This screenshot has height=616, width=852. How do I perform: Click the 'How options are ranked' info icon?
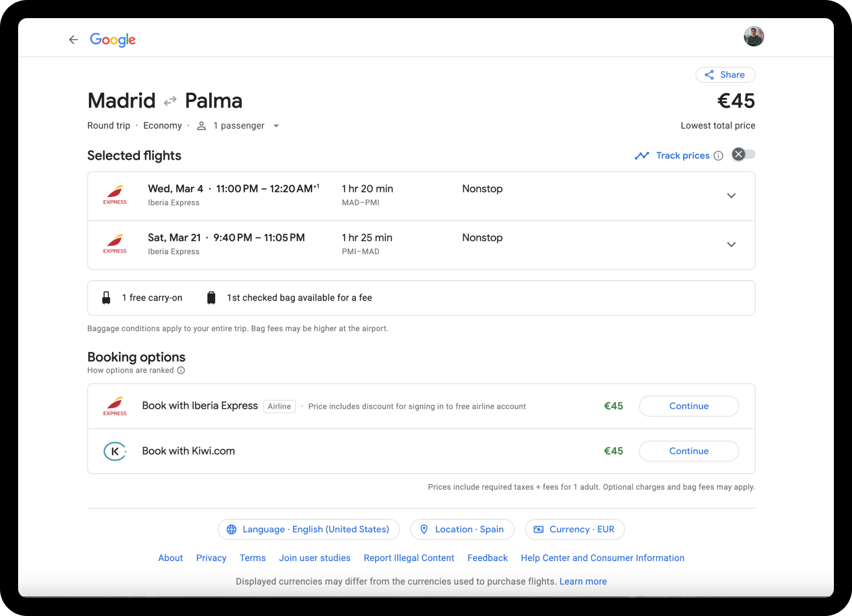tap(181, 370)
